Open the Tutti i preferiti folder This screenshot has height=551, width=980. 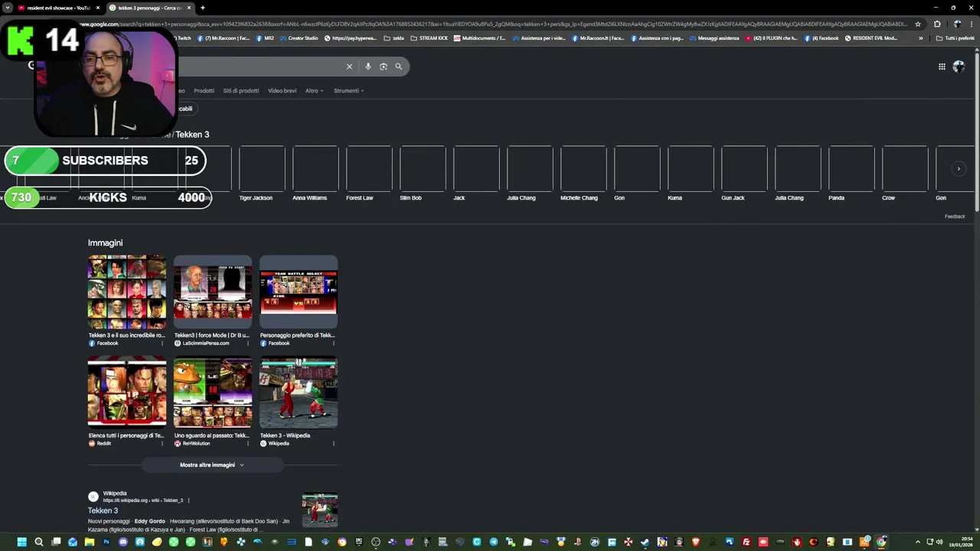[x=955, y=37]
